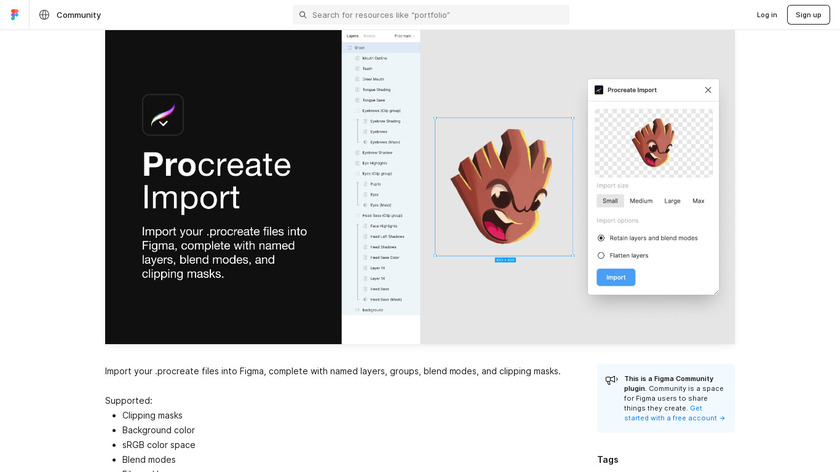Click the small icon left of Procreate Import title
The image size is (840, 472).
click(x=599, y=90)
